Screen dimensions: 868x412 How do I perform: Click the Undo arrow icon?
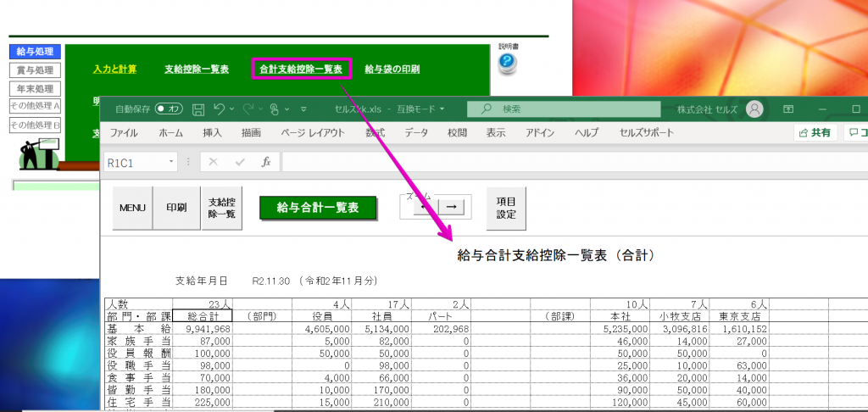(220, 109)
